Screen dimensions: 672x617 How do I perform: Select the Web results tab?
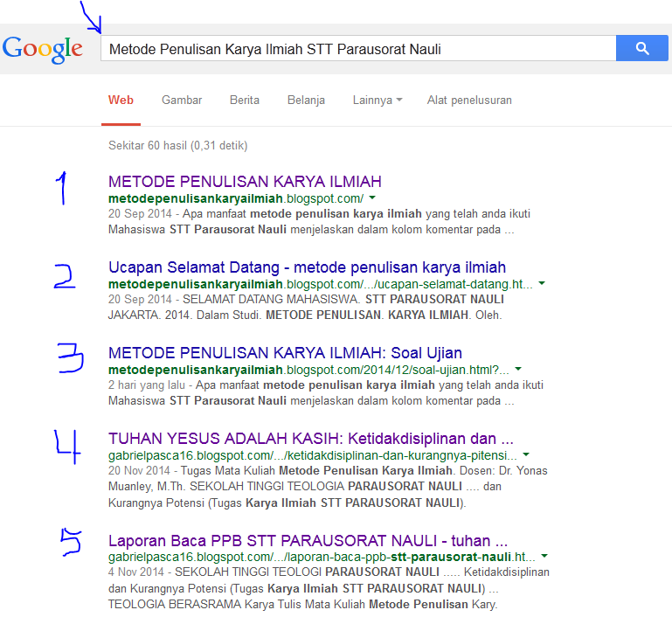[x=121, y=101]
